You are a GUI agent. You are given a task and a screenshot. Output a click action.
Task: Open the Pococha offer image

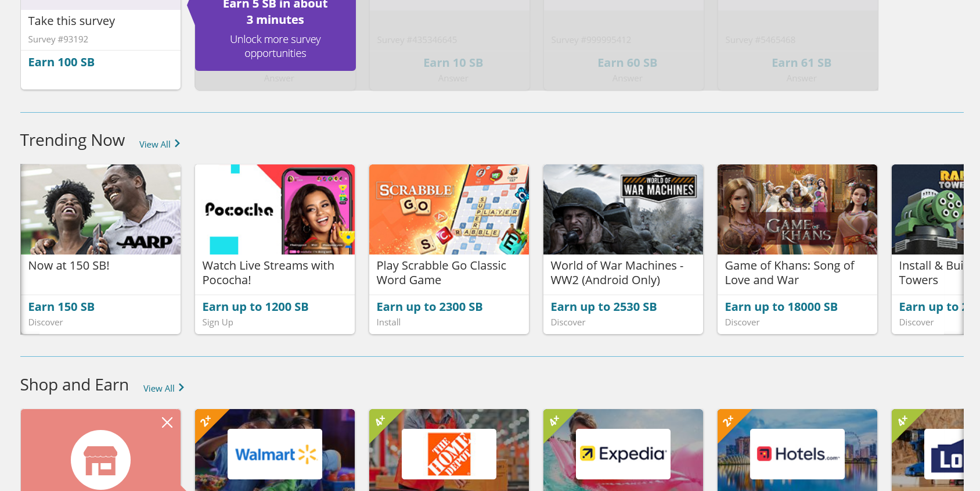click(275, 209)
